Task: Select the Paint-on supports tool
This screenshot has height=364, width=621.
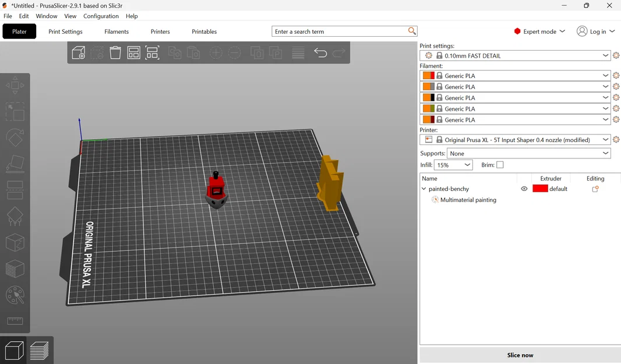Action: coord(15,216)
